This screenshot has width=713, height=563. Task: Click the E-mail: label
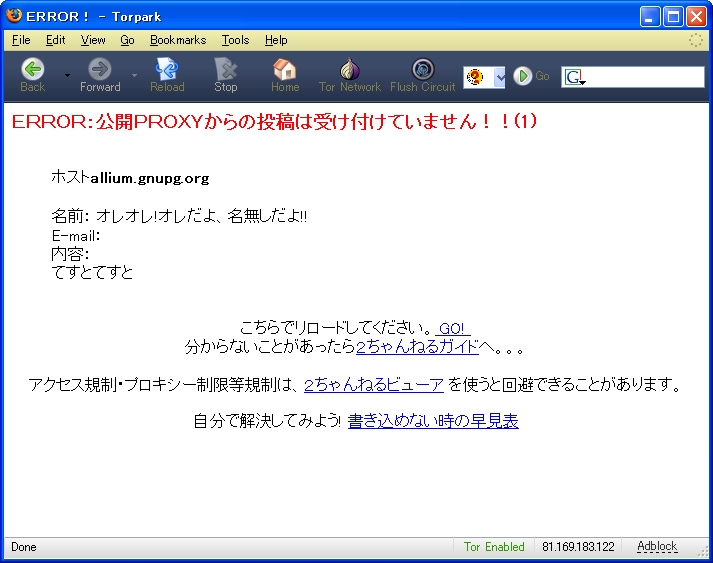[76, 236]
